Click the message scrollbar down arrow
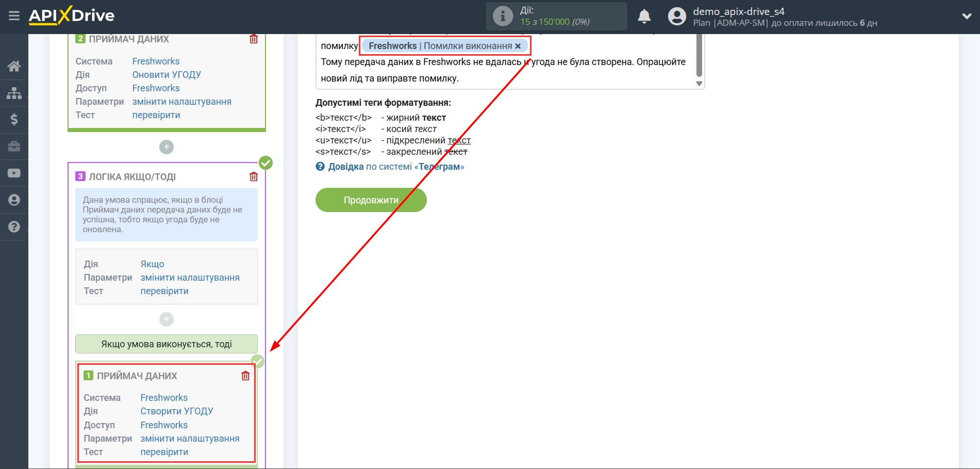This screenshot has height=469, width=980. point(700,84)
